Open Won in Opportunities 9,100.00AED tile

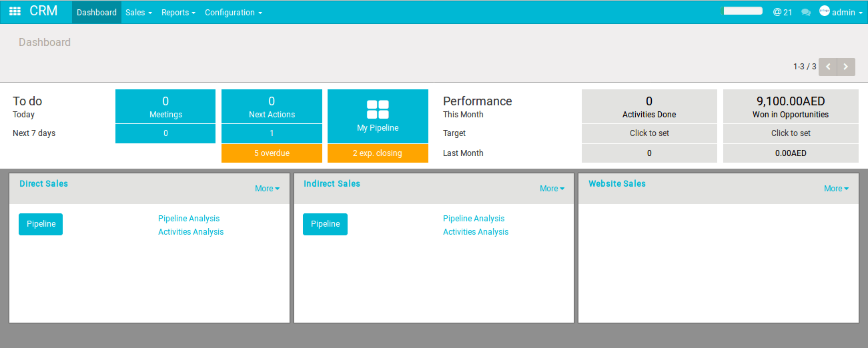[791, 107]
